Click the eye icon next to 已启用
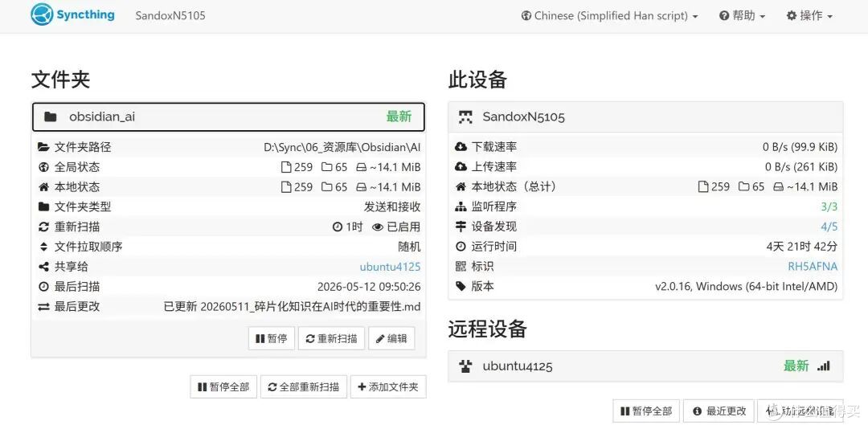 pos(378,227)
